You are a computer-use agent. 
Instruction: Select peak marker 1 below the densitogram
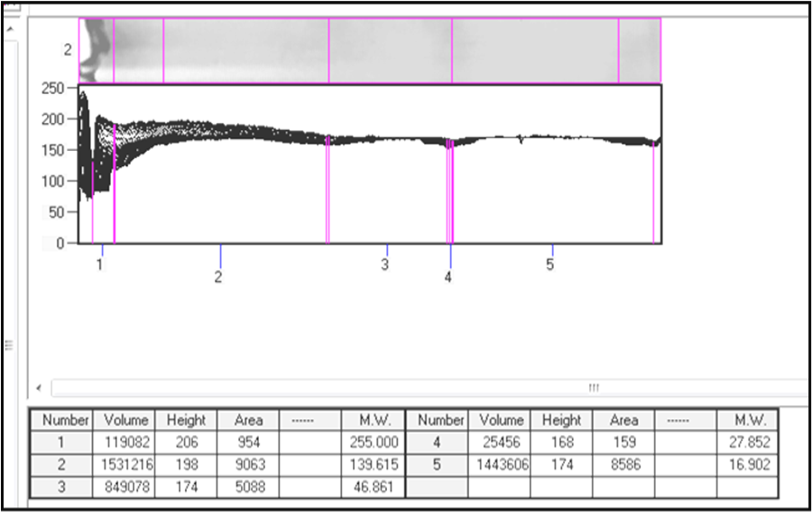(x=99, y=265)
